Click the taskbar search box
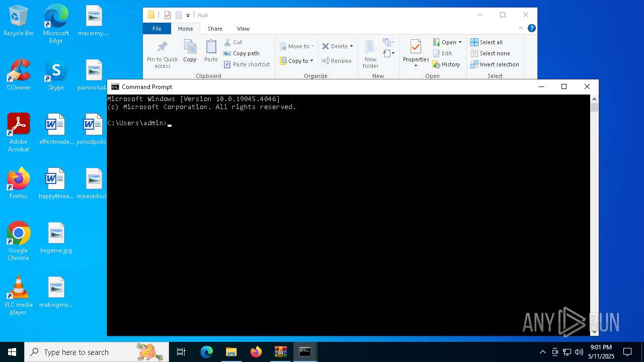 tap(97, 352)
